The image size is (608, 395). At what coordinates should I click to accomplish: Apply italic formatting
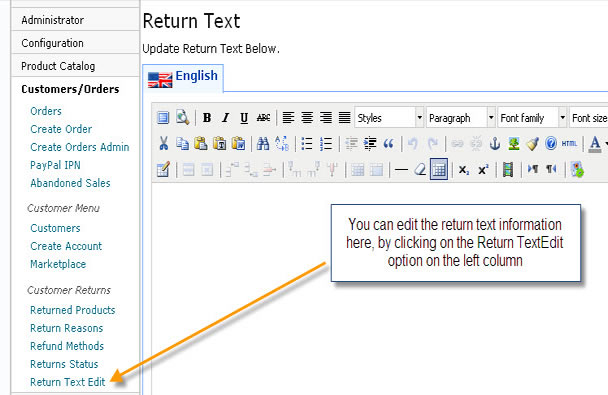coord(225,118)
